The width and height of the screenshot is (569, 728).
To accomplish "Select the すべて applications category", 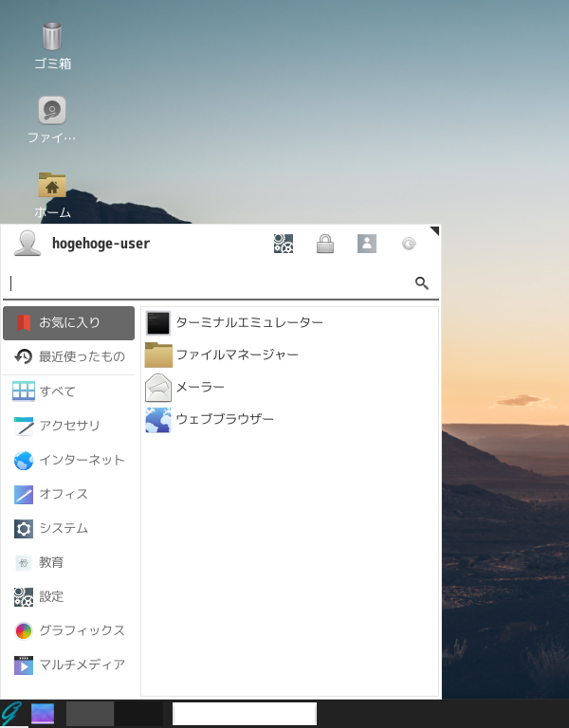I will pos(68,391).
